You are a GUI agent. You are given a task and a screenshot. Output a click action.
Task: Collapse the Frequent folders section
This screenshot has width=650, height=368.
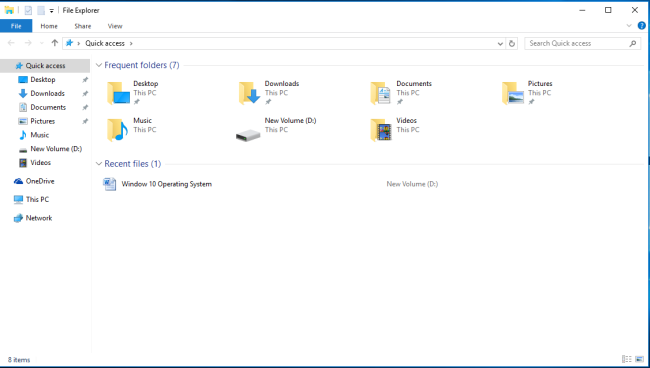99,65
